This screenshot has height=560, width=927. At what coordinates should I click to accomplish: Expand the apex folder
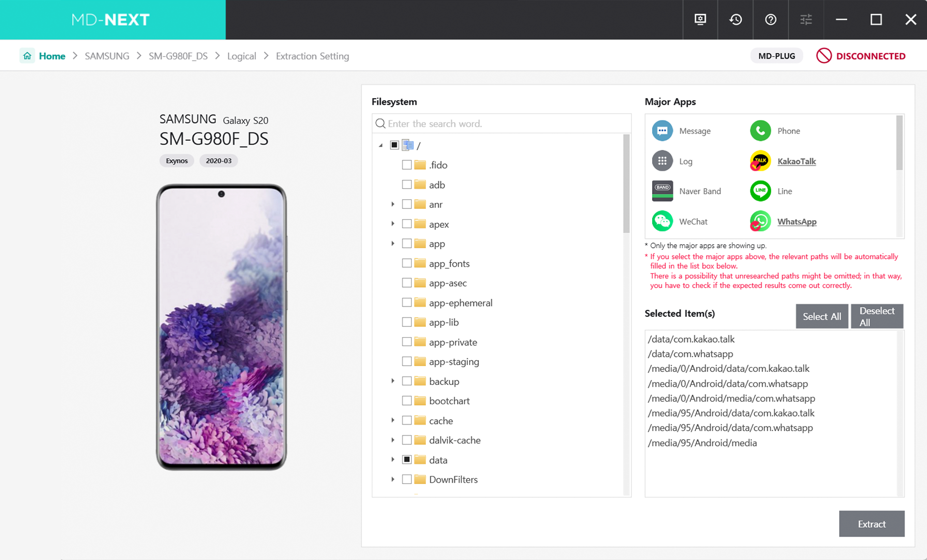tap(393, 224)
